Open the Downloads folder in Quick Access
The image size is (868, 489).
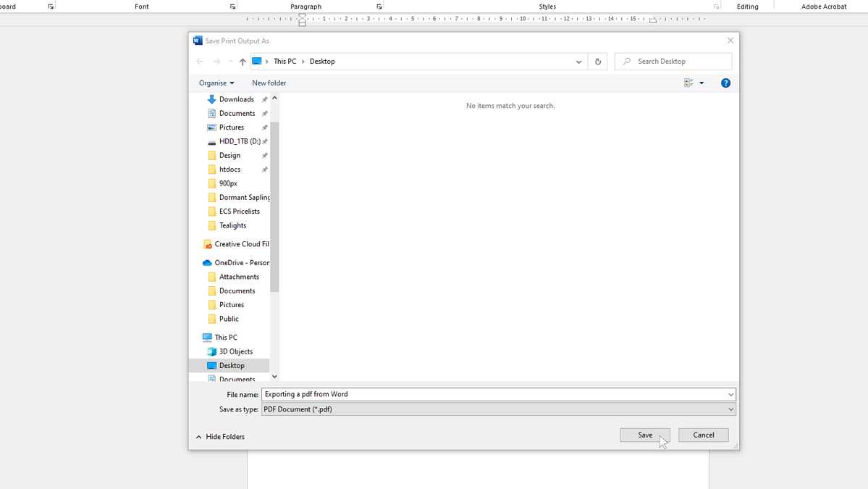(x=234, y=99)
